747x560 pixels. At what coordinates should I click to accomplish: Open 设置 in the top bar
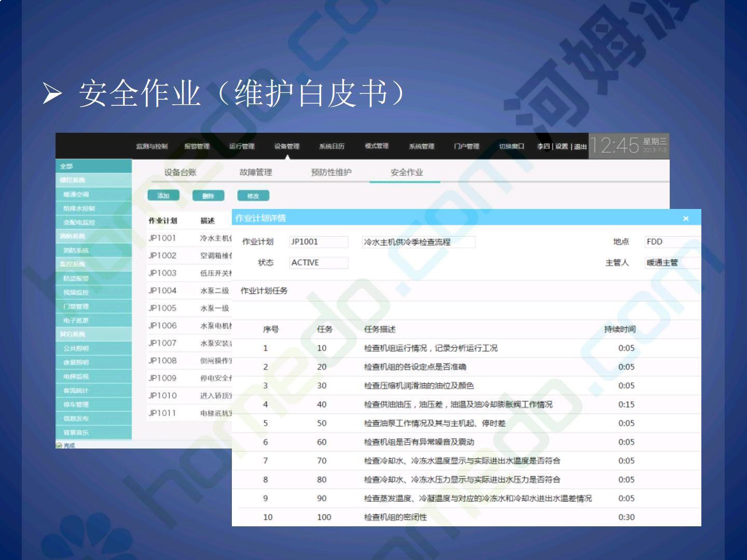[x=561, y=147]
